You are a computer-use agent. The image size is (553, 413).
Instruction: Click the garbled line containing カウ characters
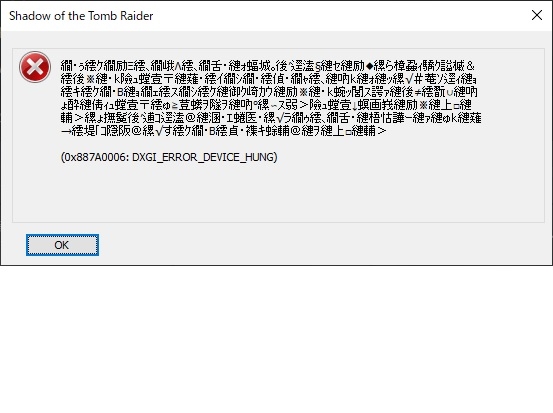pos(269,92)
